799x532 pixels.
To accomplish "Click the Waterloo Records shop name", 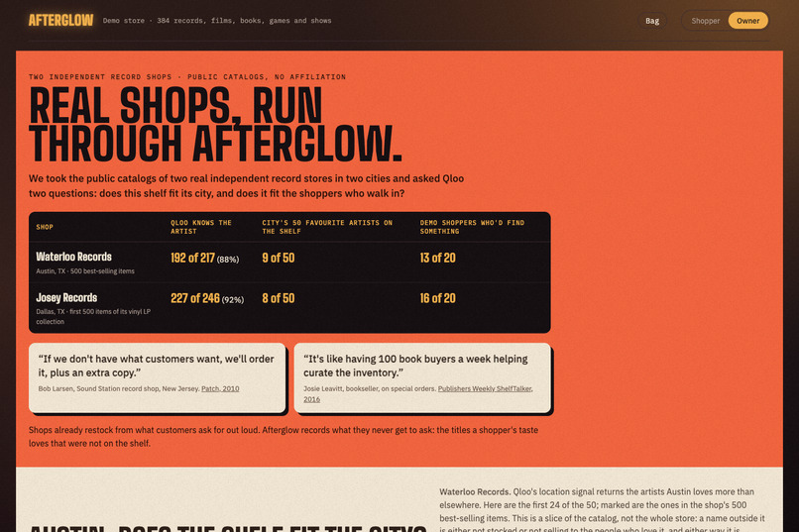I will coord(74,257).
